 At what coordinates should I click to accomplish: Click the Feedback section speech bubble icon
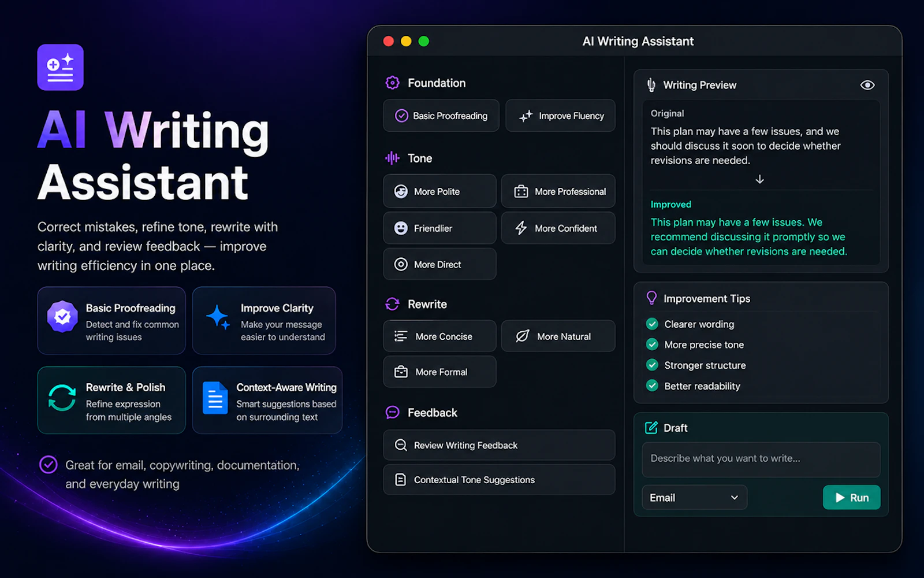393,412
